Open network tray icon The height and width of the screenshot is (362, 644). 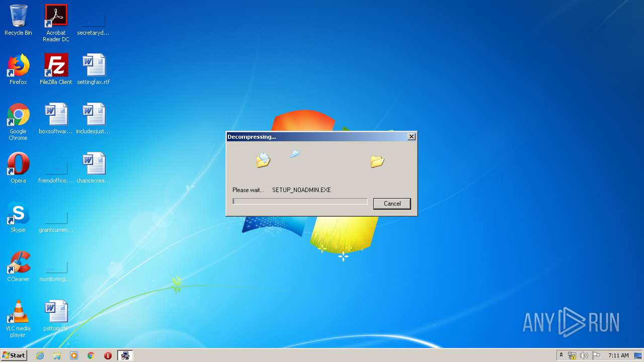[572, 355]
